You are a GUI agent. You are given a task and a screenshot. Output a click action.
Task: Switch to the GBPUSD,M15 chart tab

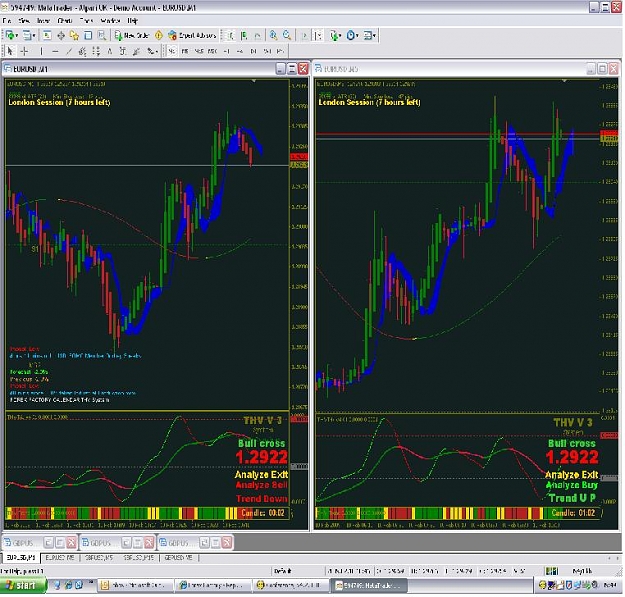pos(139,558)
